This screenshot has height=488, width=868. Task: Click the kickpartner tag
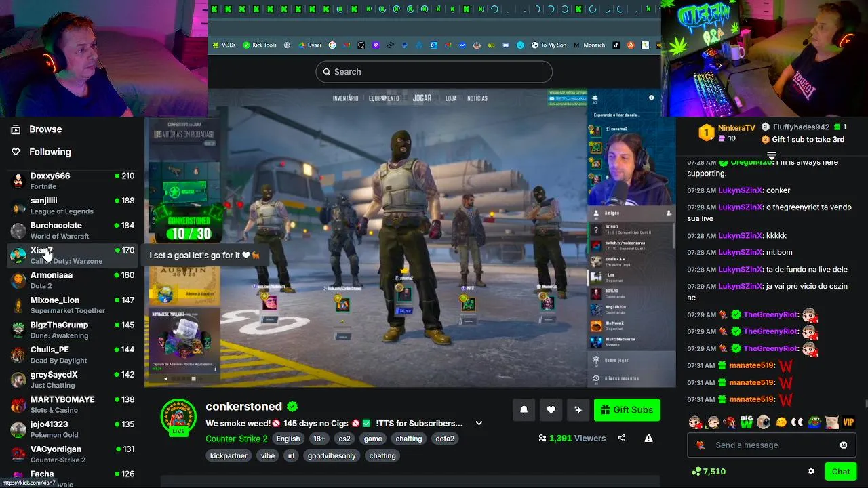coord(229,455)
